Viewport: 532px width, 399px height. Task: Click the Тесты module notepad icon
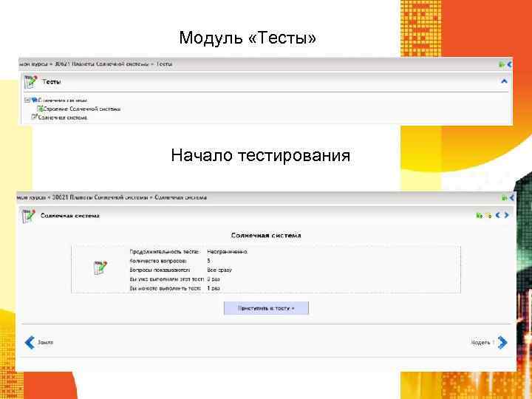coord(30,81)
